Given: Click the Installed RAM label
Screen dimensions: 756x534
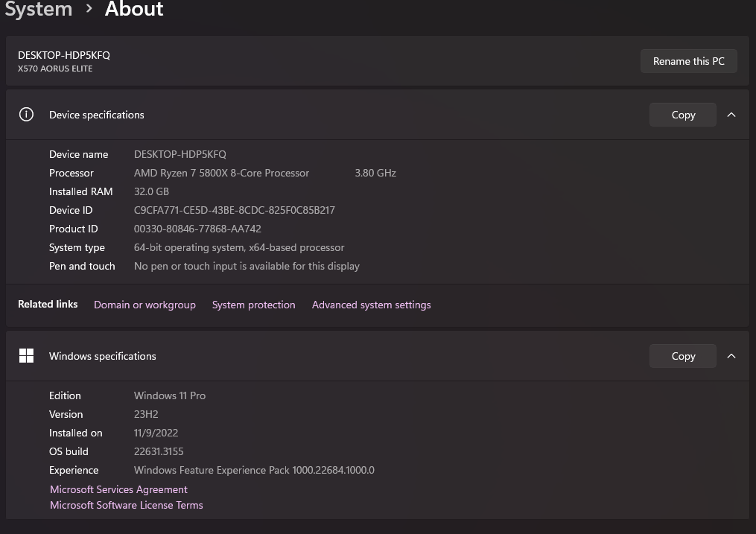Looking at the screenshot, I should (81, 191).
